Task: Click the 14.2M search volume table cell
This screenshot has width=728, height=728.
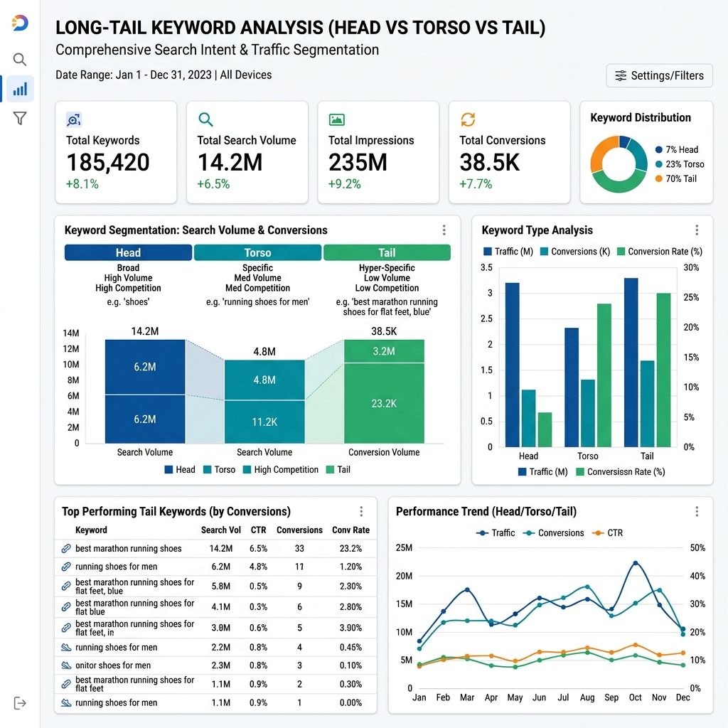Action: 221,549
